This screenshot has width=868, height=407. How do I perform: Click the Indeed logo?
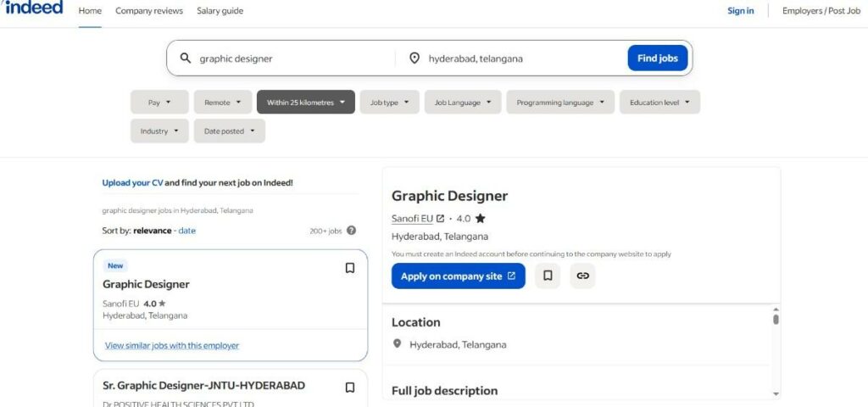[x=34, y=8]
